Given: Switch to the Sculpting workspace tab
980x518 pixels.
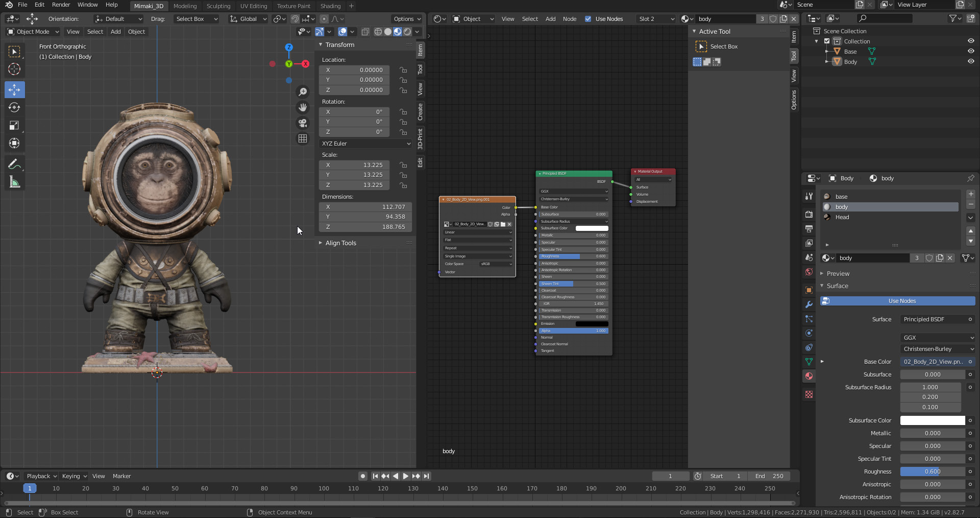Looking at the screenshot, I should pos(218,6).
